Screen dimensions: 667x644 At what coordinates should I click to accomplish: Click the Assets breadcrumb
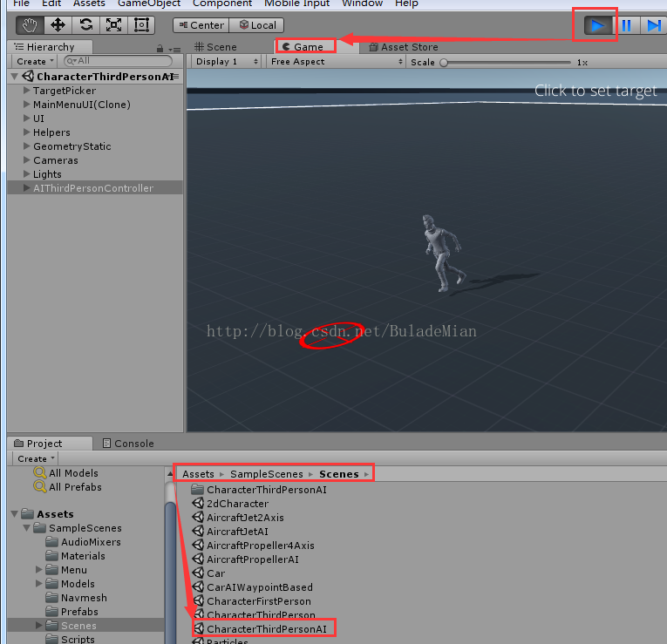pyautogui.click(x=198, y=474)
